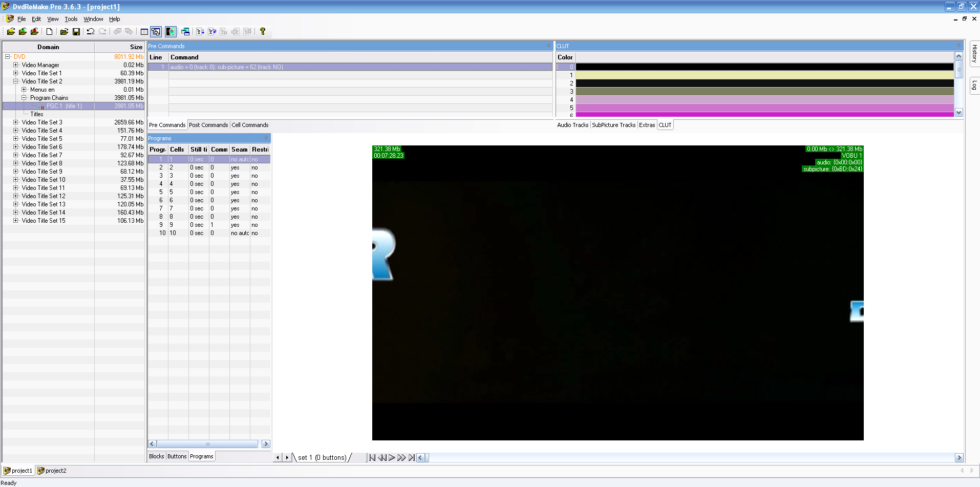The image size is (980, 487).
Task: Click the New blank document icon
Action: click(49, 32)
